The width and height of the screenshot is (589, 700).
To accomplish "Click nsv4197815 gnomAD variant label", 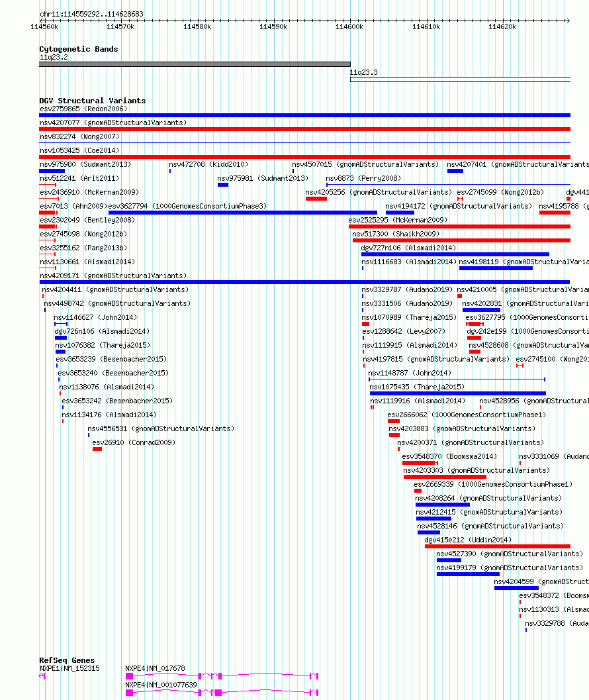I will pos(436,358).
